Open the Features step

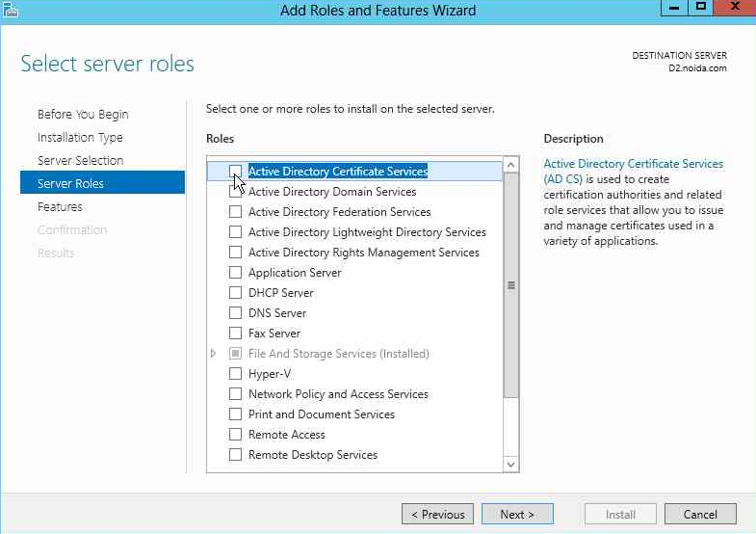[60, 207]
